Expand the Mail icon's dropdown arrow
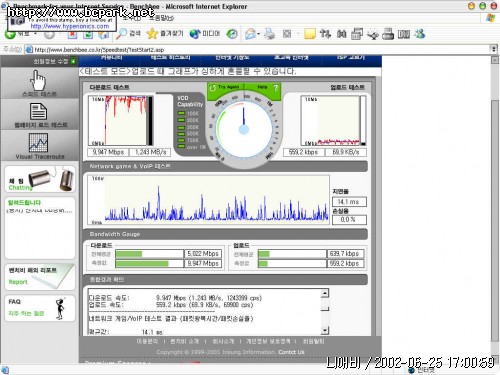 [x=258, y=34]
